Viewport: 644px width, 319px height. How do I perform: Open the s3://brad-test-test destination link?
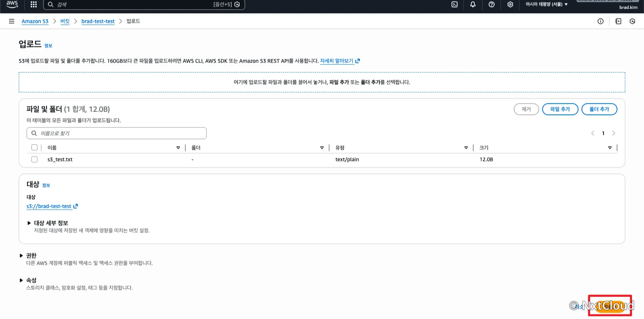52,206
